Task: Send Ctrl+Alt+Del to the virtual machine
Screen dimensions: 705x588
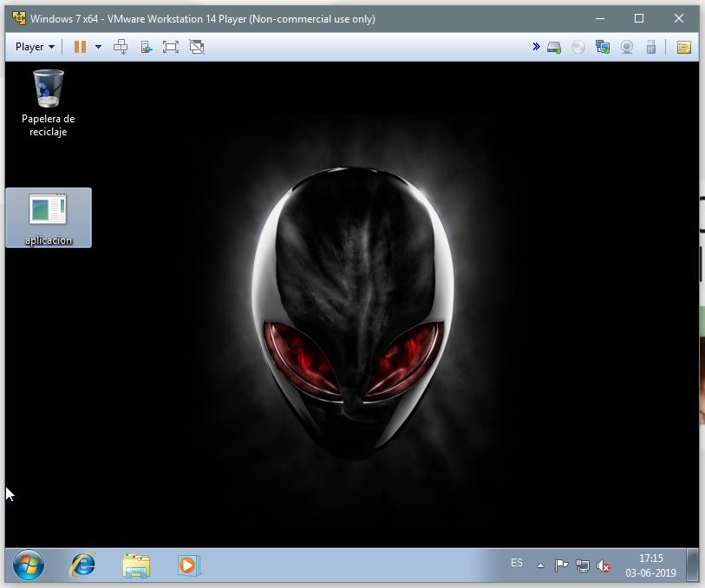Action: 121,47
